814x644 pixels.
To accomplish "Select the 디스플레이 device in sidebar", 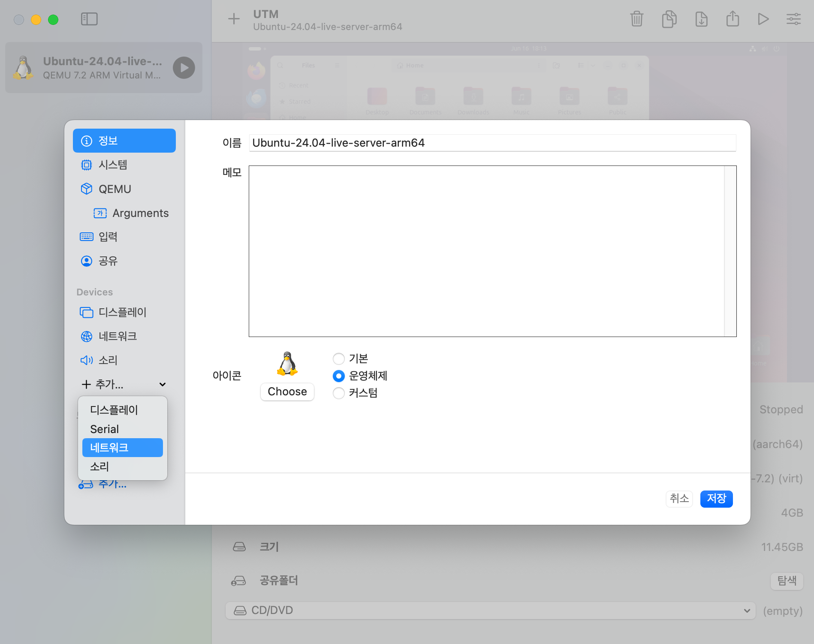I will 124,312.
